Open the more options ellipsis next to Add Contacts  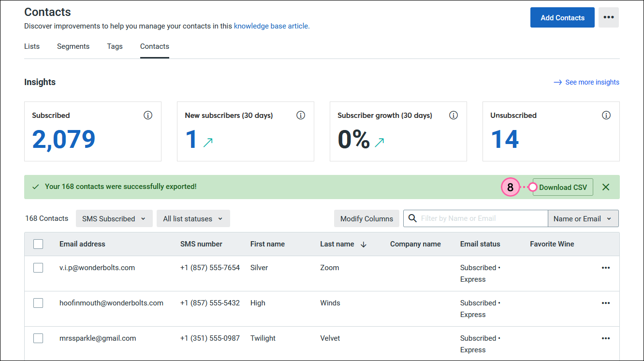click(609, 17)
